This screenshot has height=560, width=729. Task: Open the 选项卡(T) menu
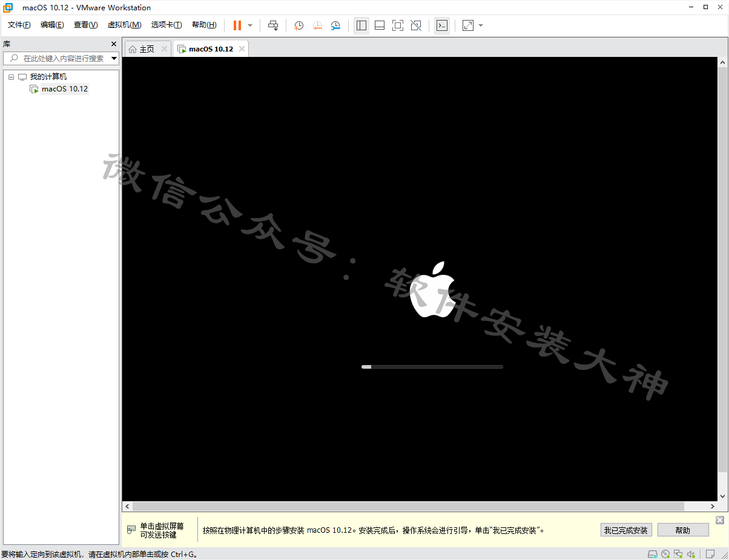(x=167, y=25)
